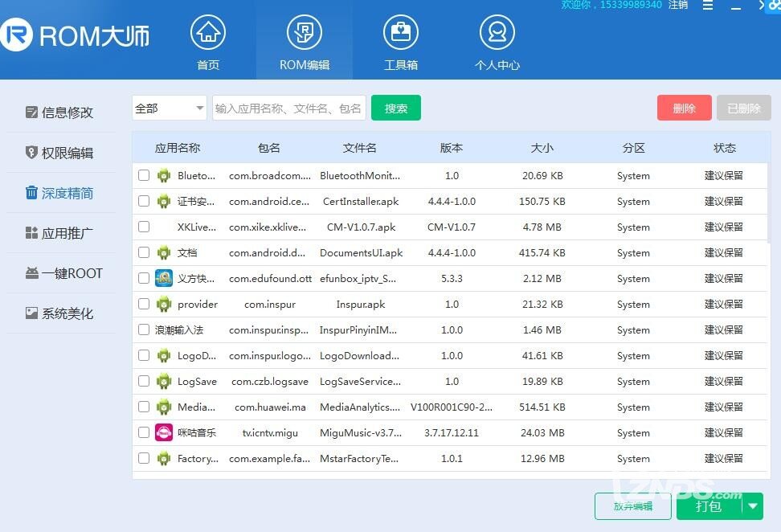Select the ROM编辑 icon
781x532 pixels.
(305, 32)
